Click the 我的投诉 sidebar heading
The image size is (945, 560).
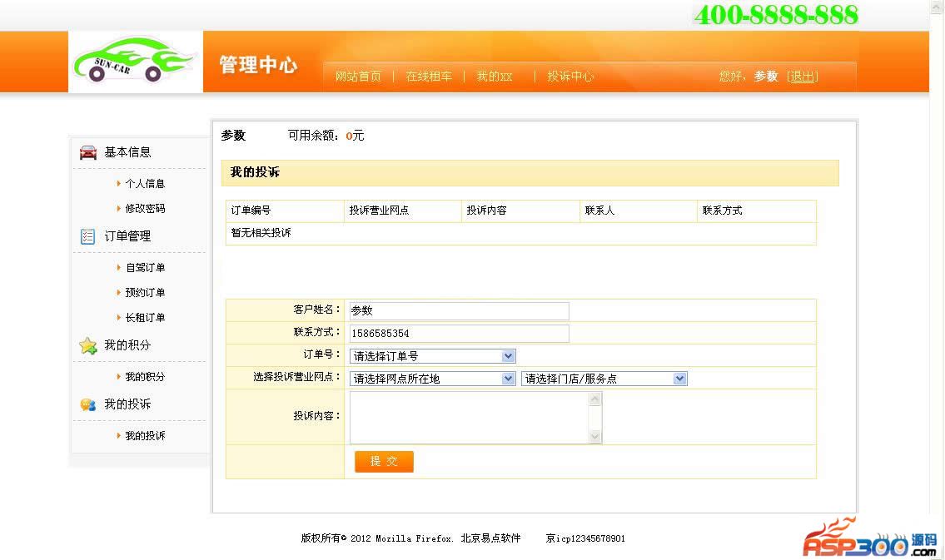point(127,404)
